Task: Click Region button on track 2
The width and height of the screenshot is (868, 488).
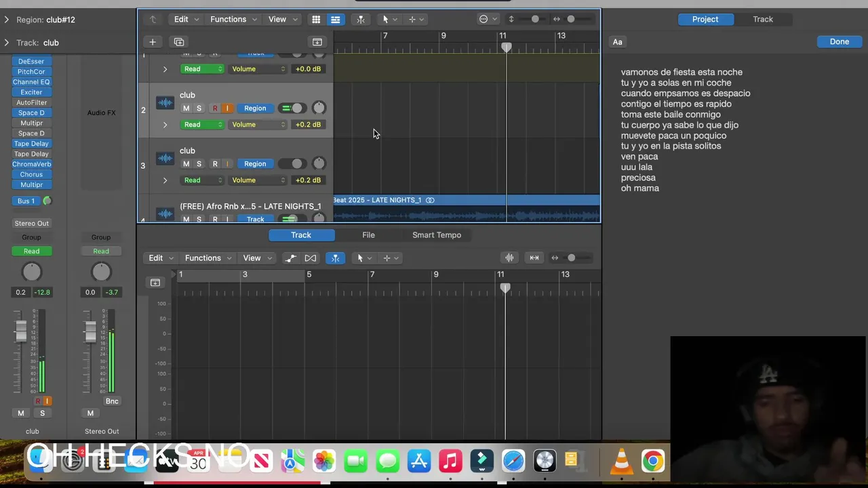Action: pyautogui.click(x=255, y=108)
